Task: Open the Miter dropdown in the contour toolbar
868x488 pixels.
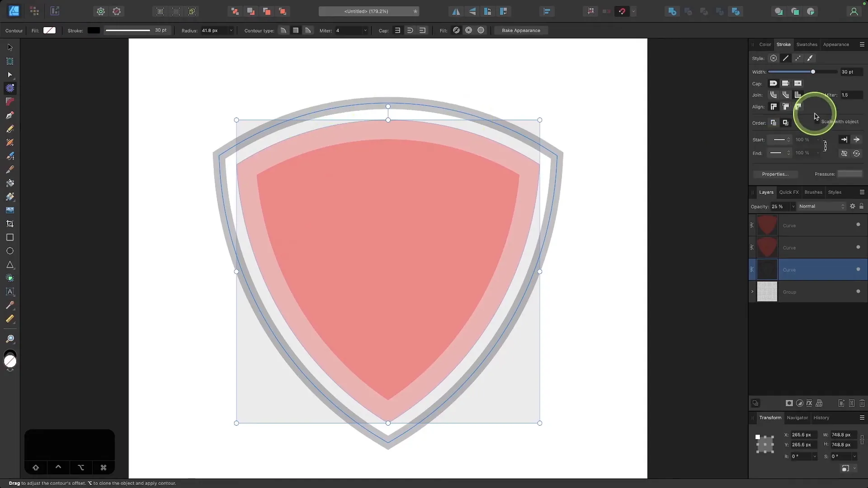Action: (x=365, y=30)
